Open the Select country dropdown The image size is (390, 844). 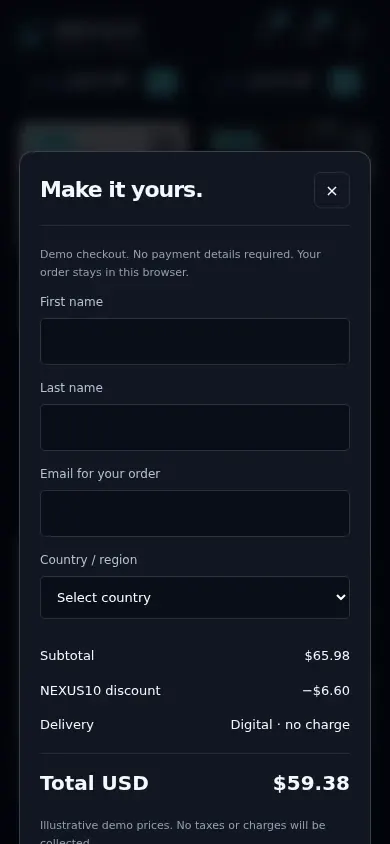[x=195, y=597]
